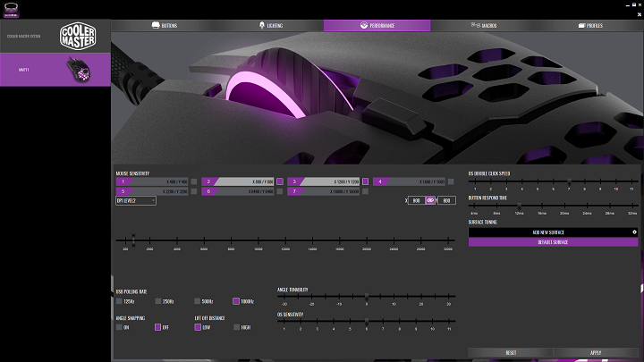Expand the DPI Level 2 dropdown

coord(137,200)
